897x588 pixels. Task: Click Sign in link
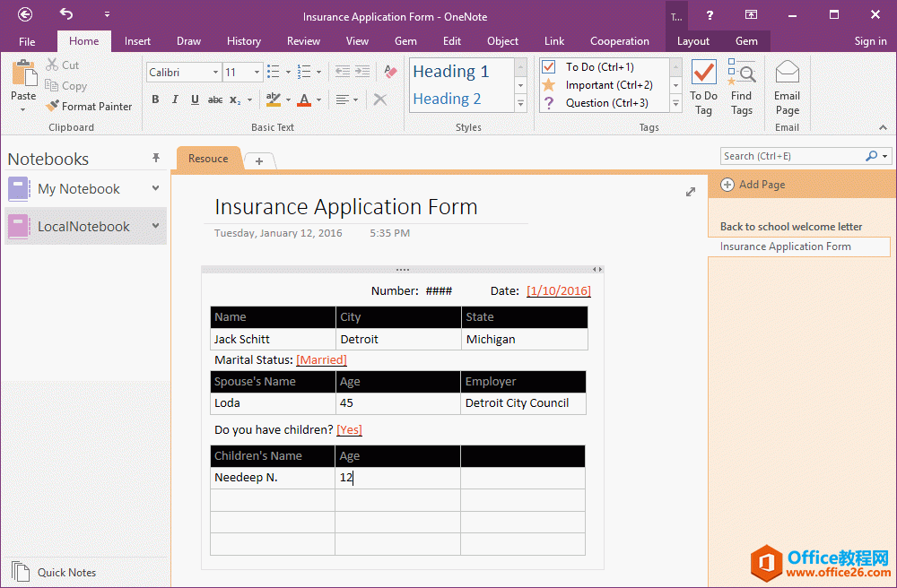pos(870,41)
